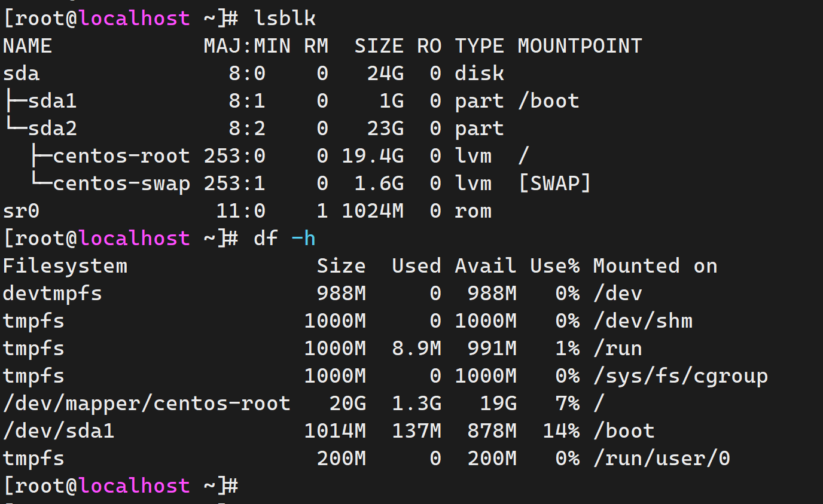This screenshot has height=504, width=823.
Task: Click the 1024M size value for sr0
Action: [x=373, y=211]
